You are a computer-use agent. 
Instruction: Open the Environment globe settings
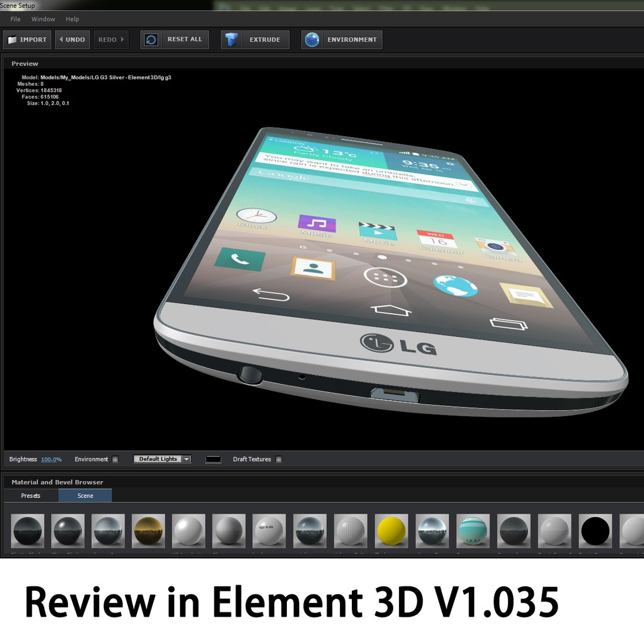[x=342, y=39]
